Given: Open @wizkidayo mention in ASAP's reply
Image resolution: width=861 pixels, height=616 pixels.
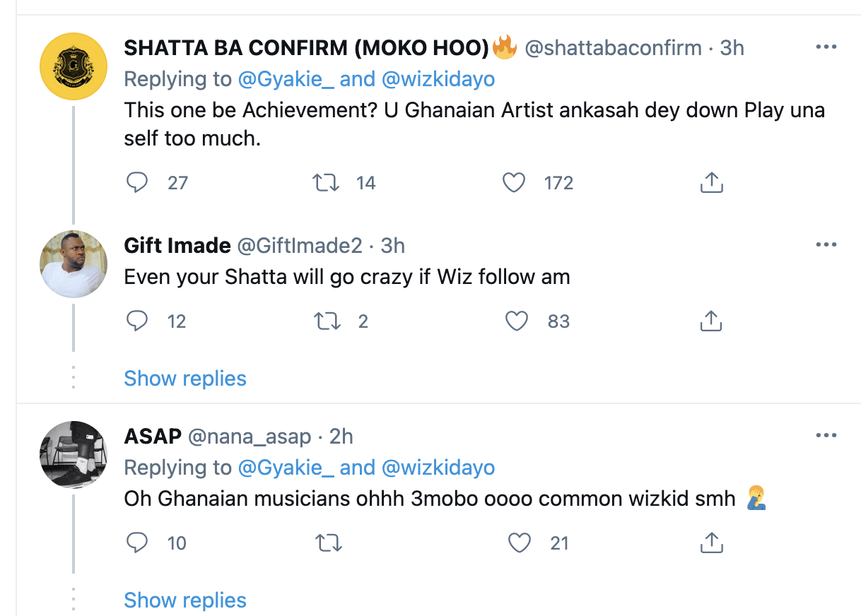Looking at the screenshot, I should [x=438, y=468].
